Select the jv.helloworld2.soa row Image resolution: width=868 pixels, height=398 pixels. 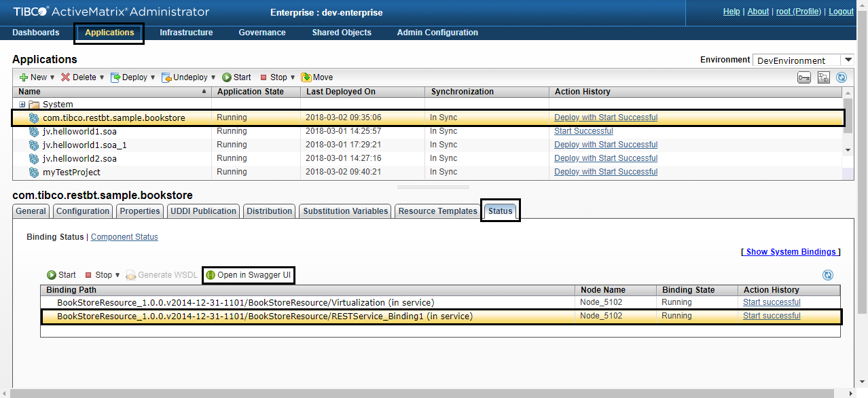[428, 158]
